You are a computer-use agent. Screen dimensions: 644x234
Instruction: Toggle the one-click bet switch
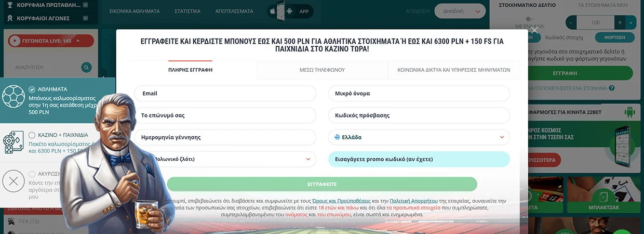pos(529,19)
